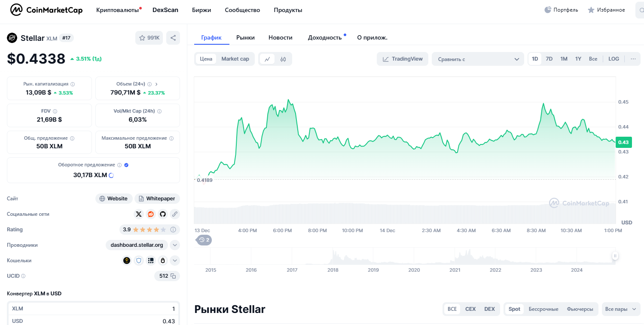Click the chain link social icon
644x325 pixels.
click(x=175, y=214)
